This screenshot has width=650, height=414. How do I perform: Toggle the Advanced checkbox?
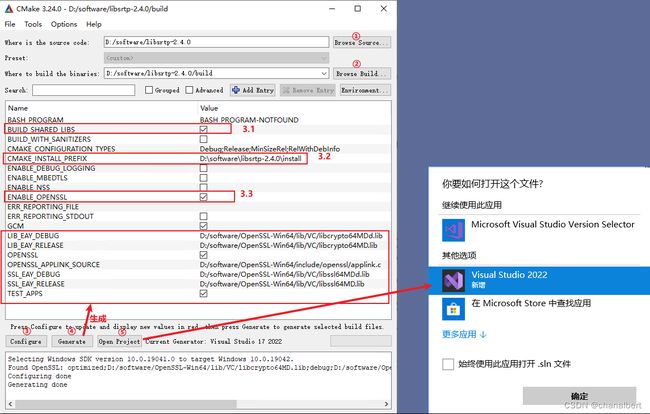pos(189,90)
